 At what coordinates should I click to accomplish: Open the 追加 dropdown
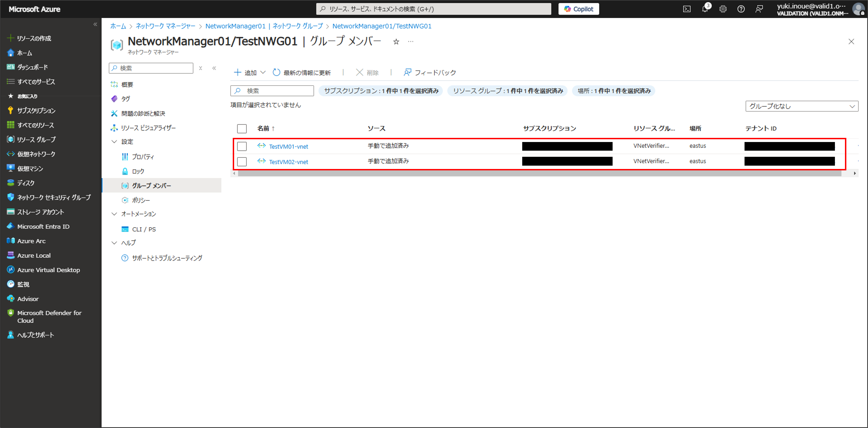click(x=250, y=72)
